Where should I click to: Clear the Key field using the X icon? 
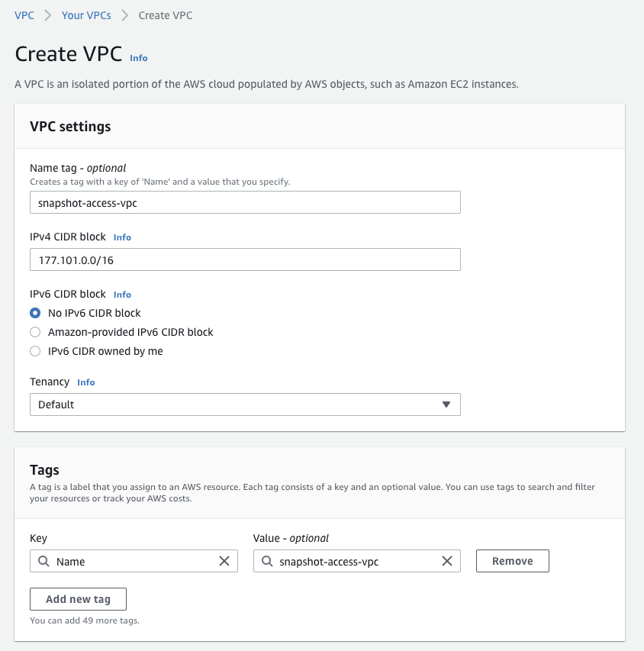[224, 561]
